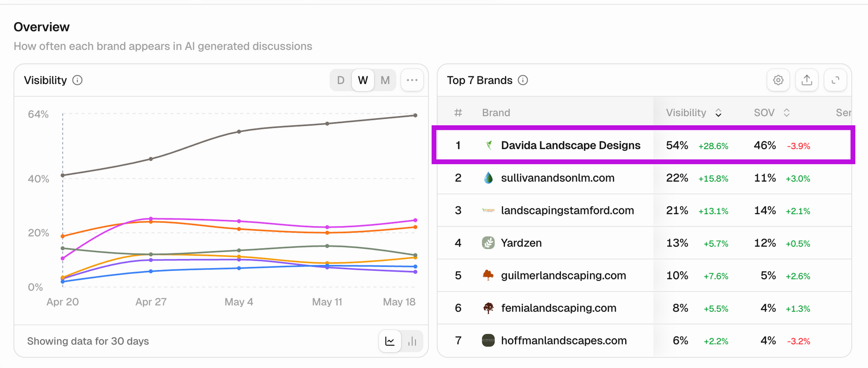Click Davida Landscape Designs leaf logo

coord(488,145)
